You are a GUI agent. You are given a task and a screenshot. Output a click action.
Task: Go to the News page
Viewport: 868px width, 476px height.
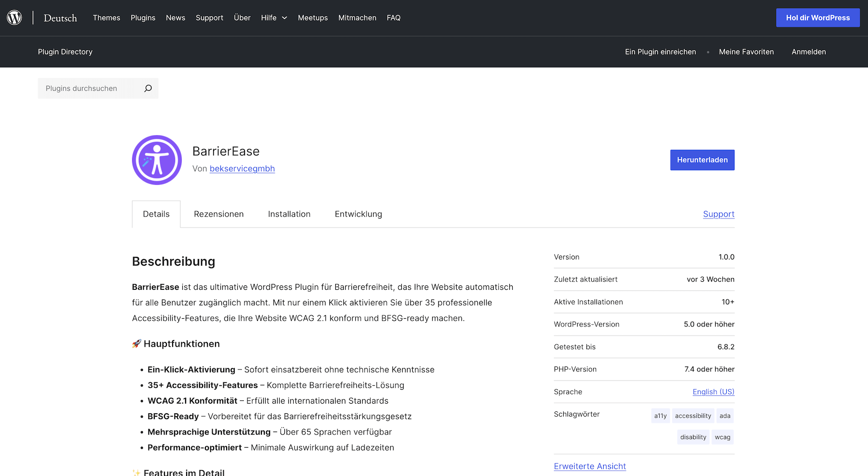[x=176, y=18]
